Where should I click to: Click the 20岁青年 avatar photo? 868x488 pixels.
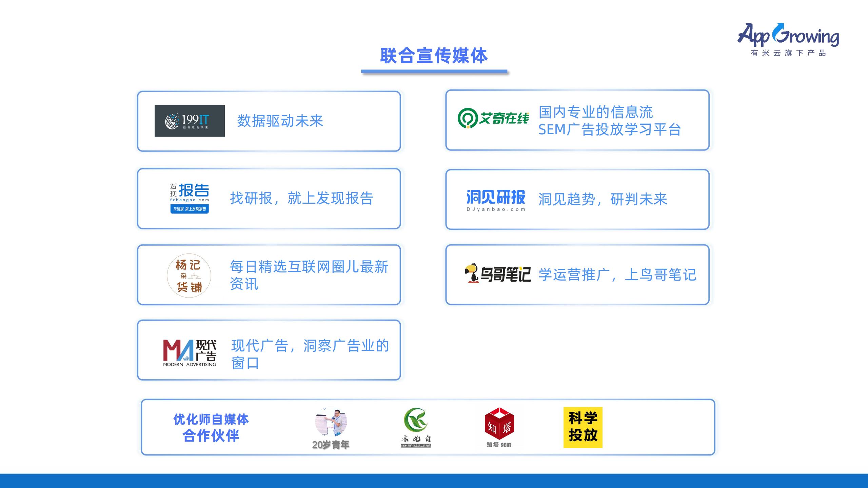[331, 422]
